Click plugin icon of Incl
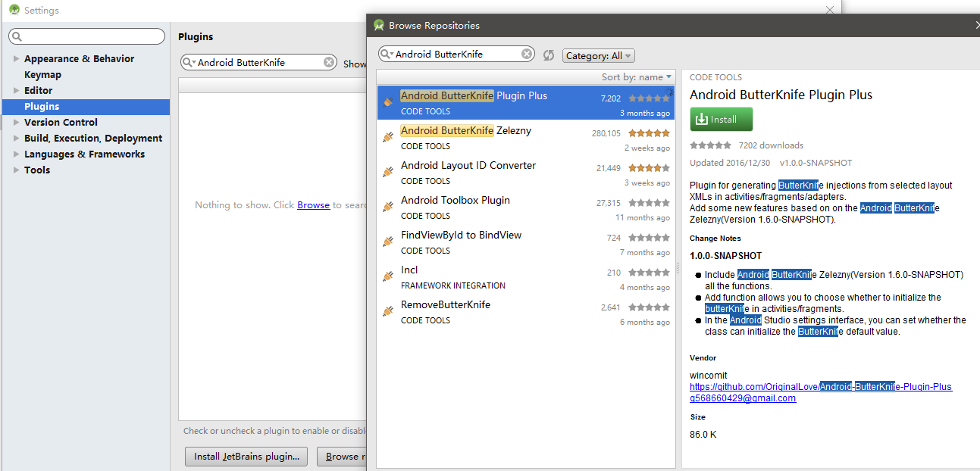The height and width of the screenshot is (471, 980). coord(388,276)
